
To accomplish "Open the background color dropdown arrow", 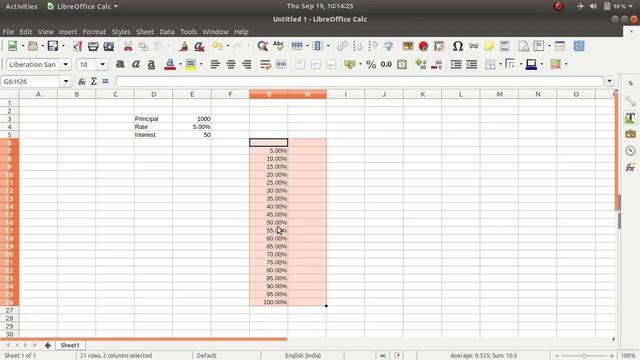I will (x=201, y=64).
